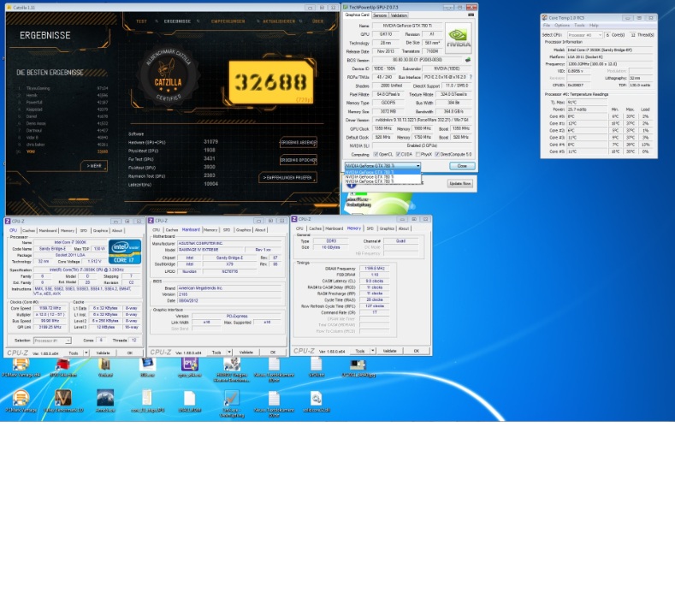Viewport: 675px width, 616px height.
Task: Click the Update Now button
Action: coord(459,183)
